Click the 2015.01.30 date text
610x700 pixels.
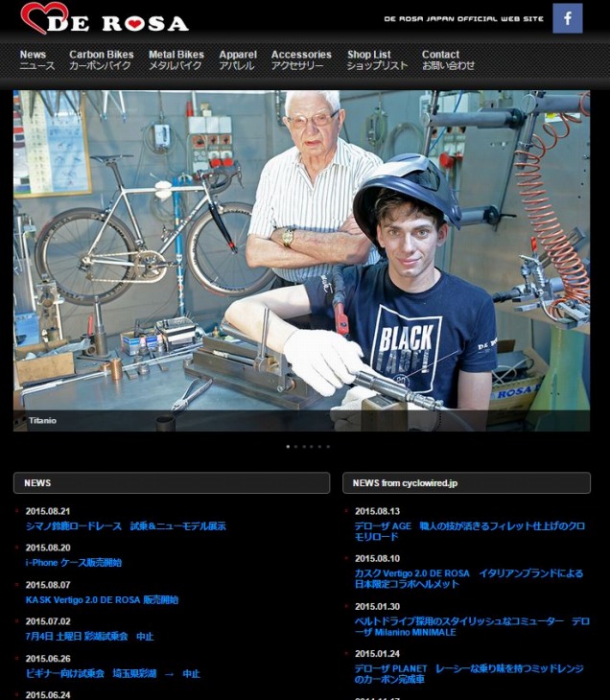pyautogui.click(x=377, y=607)
